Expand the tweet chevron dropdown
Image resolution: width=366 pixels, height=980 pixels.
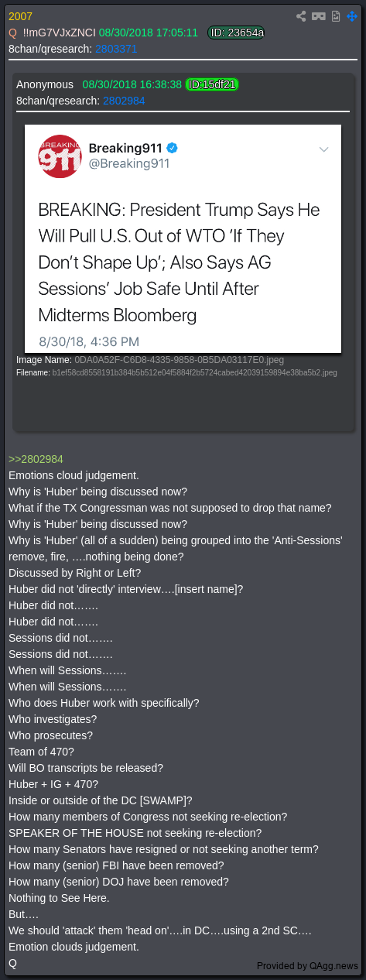pos(324,149)
